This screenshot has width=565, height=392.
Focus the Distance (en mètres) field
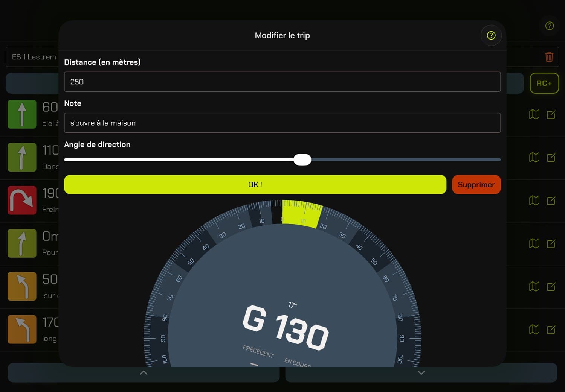click(282, 82)
